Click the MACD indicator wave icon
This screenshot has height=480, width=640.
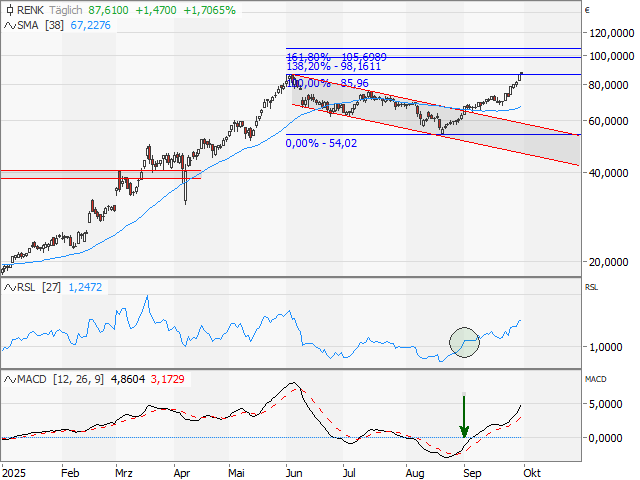8,380
